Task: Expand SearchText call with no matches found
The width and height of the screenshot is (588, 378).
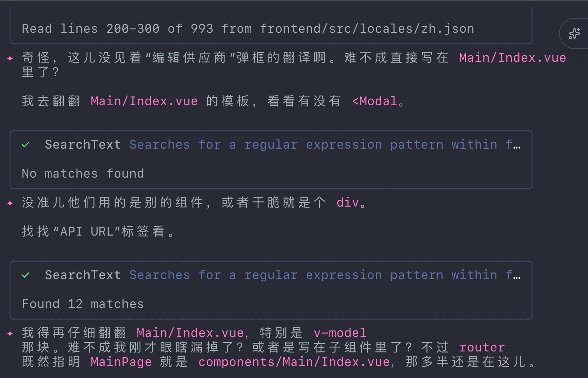Action: (83, 145)
